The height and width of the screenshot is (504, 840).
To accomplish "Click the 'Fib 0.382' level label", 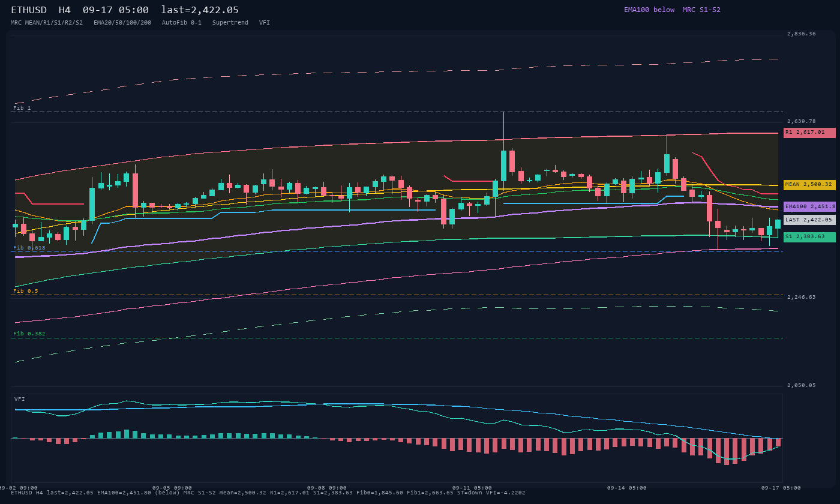I will pyautogui.click(x=29, y=334).
